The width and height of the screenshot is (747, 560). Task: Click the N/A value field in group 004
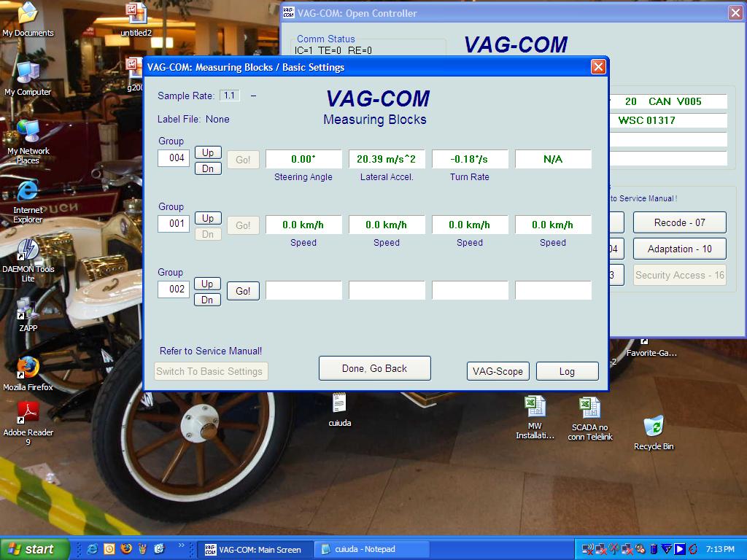pos(553,159)
